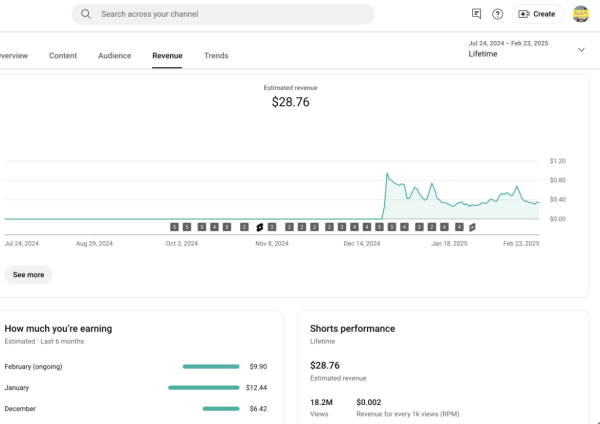The height and width of the screenshot is (424, 600).
Task: Click the Shorts marker near Nov 8
Action: 259,227
